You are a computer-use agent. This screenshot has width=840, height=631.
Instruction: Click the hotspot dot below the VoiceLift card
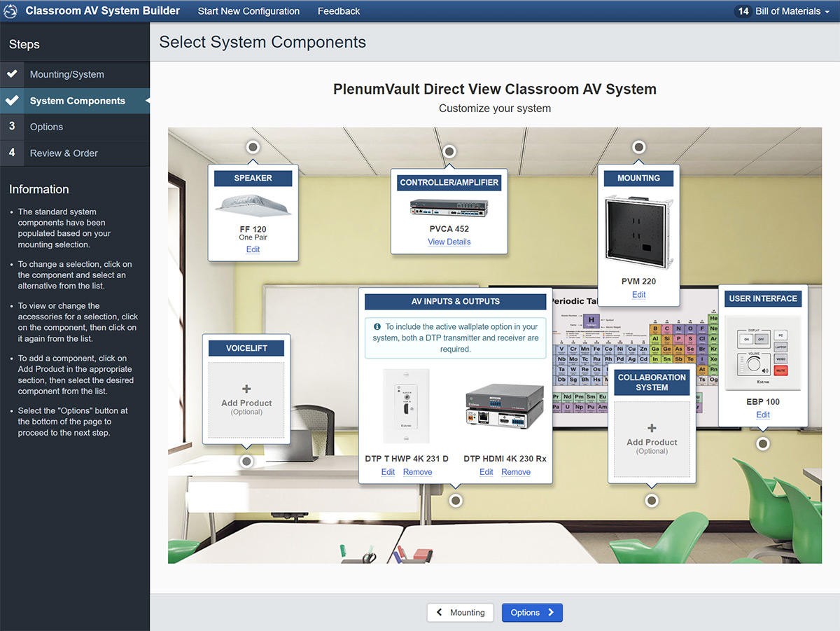coord(246,462)
